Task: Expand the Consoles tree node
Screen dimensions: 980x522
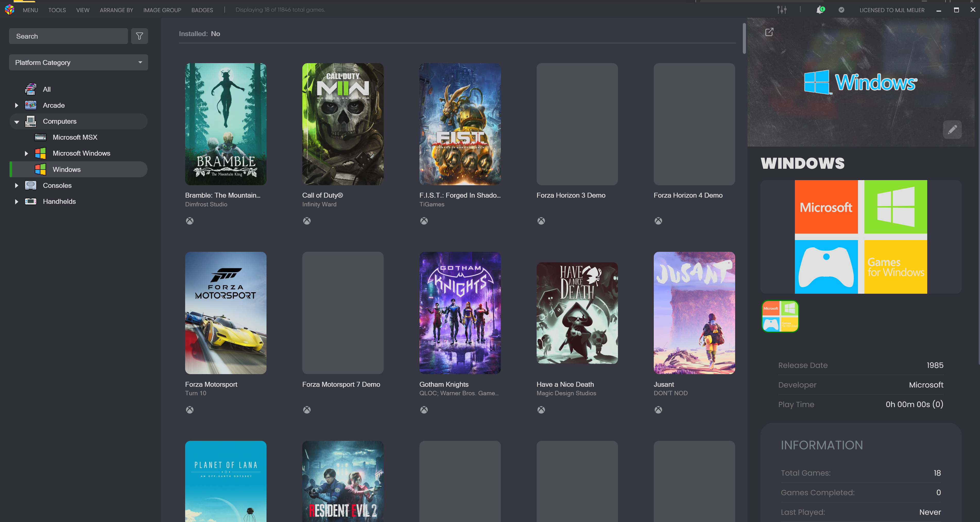Action: click(x=16, y=186)
